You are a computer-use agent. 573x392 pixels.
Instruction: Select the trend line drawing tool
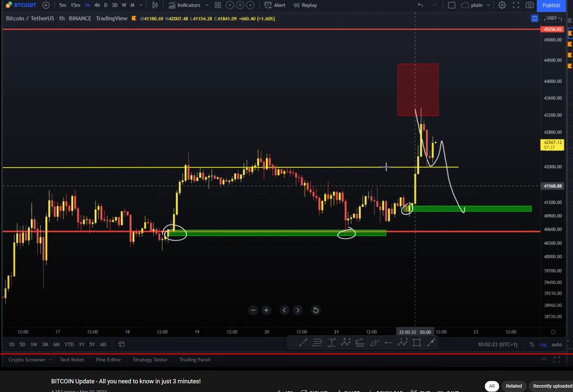303,342
